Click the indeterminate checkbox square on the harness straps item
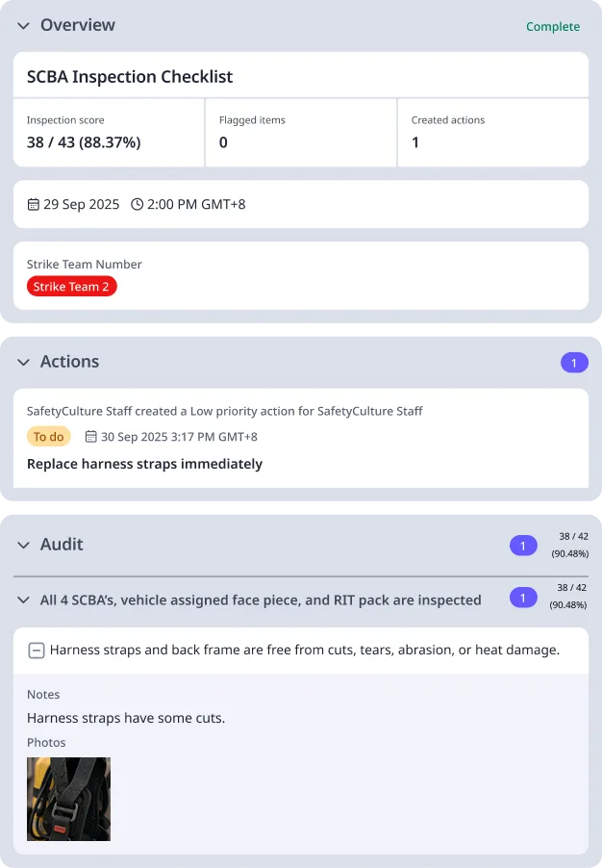 pyautogui.click(x=37, y=650)
